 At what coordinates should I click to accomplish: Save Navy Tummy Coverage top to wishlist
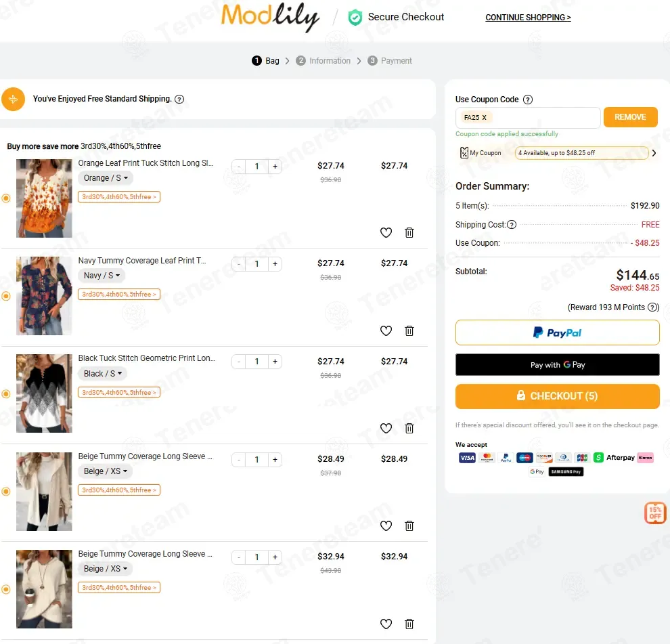pyautogui.click(x=386, y=330)
